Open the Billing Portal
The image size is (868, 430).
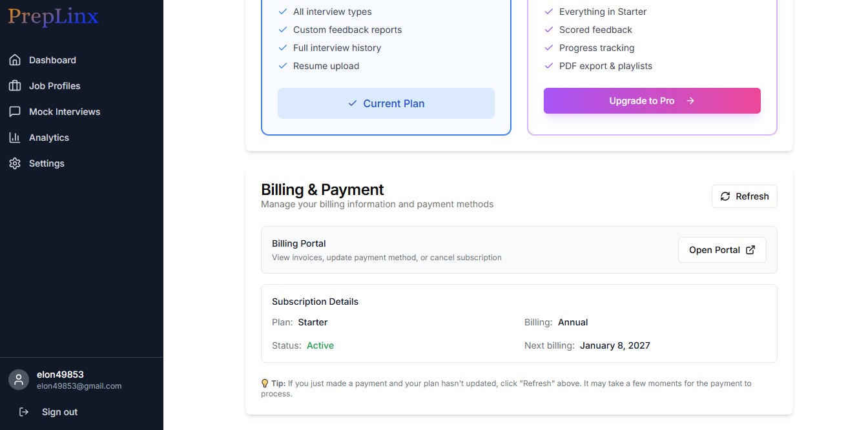coord(722,250)
